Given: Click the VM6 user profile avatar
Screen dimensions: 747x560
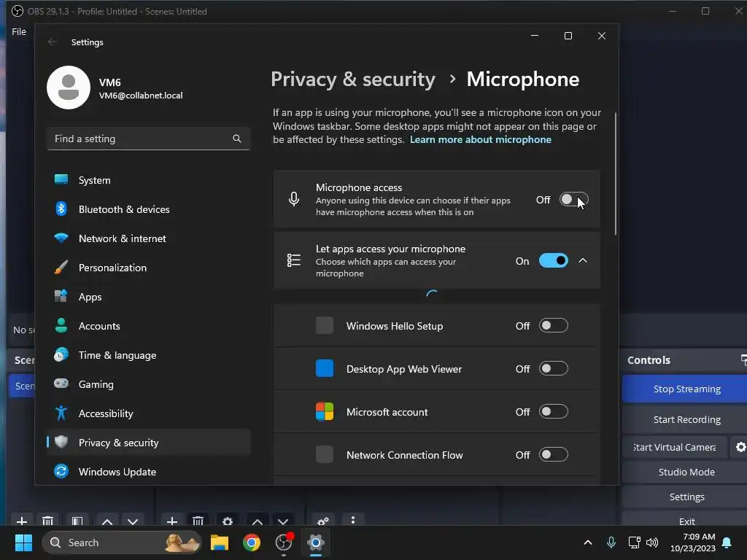Looking at the screenshot, I should pyautogui.click(x=69, y=87).
